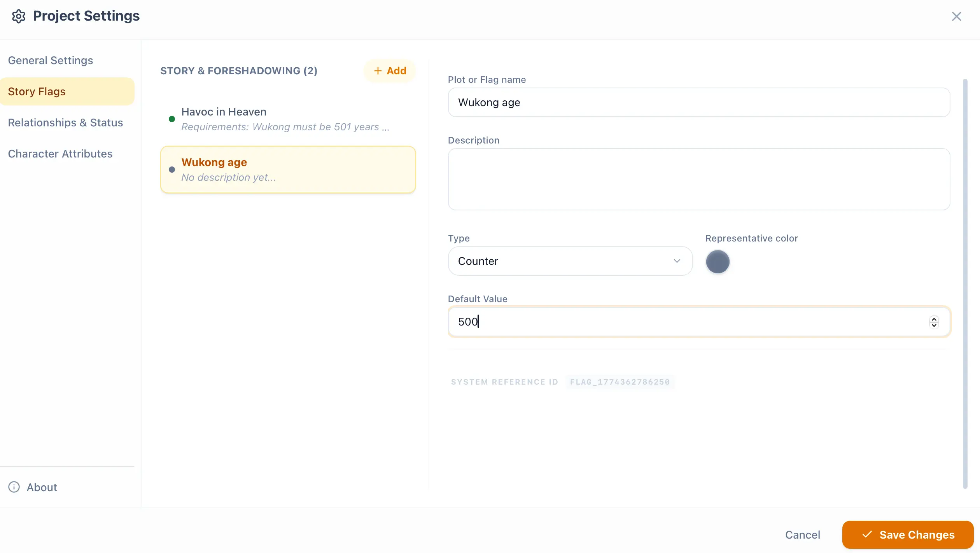The width and height of the screenshot is (980, 553).
Task: Open the Representative color swatch
Action: point(717,262)
